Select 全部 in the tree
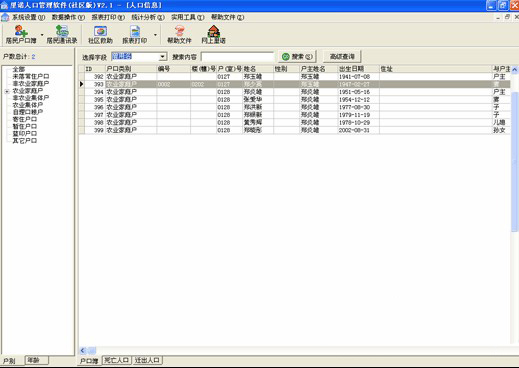Viewport: 519px width, 368px height. 19,69
